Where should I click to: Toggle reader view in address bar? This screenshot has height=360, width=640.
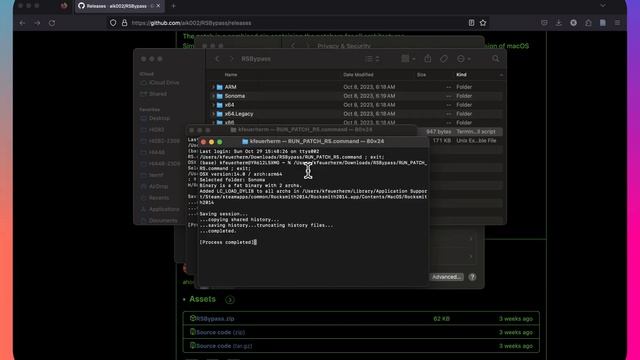tap(471, 23)
